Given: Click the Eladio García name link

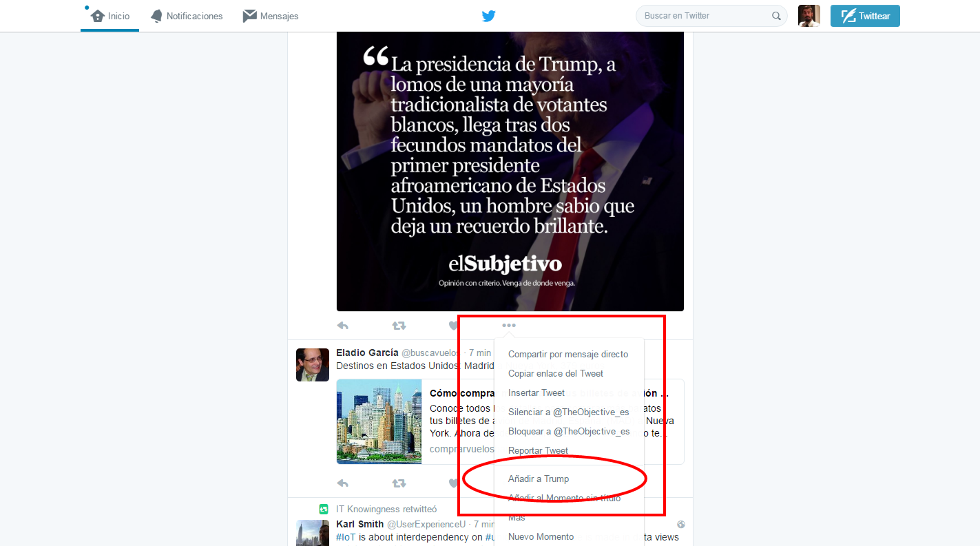Looking at the screenshot, I should coord(367,353).
